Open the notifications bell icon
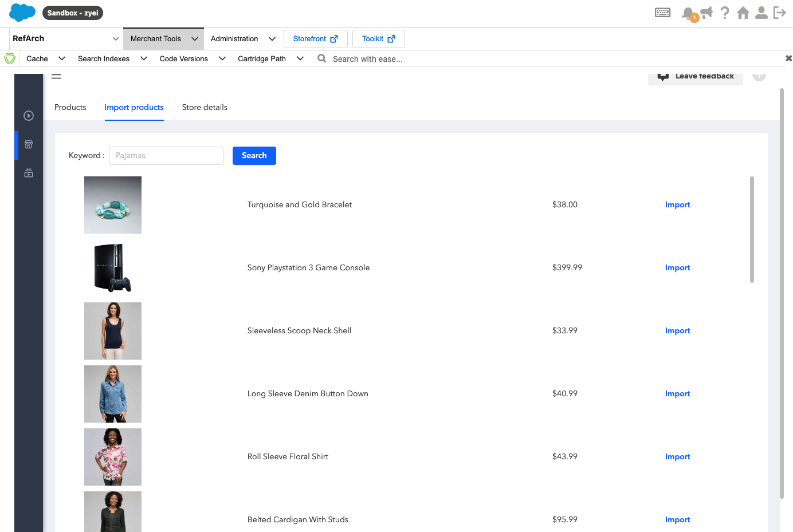This screenshot has width=793, height=532. click(688, 13)
